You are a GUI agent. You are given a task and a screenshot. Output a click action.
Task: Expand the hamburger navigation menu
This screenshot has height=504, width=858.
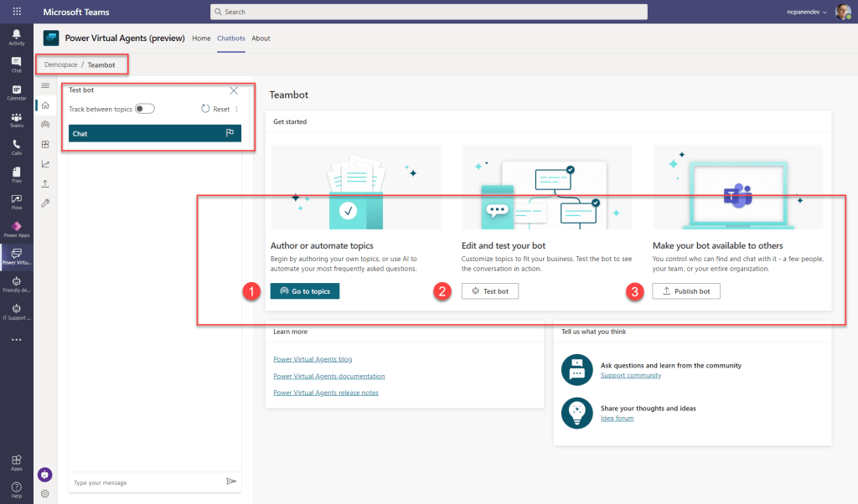(45, 85)
